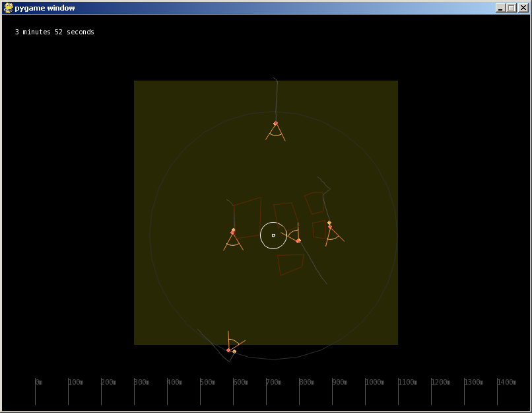Click the white circle at the map center
532x413 pixels.
pos(273,235)
